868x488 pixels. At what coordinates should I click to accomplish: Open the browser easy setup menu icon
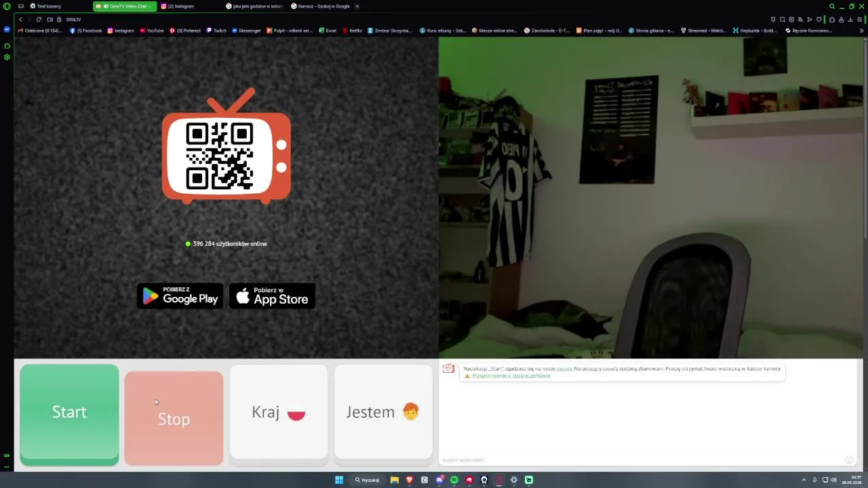[860, 19]
